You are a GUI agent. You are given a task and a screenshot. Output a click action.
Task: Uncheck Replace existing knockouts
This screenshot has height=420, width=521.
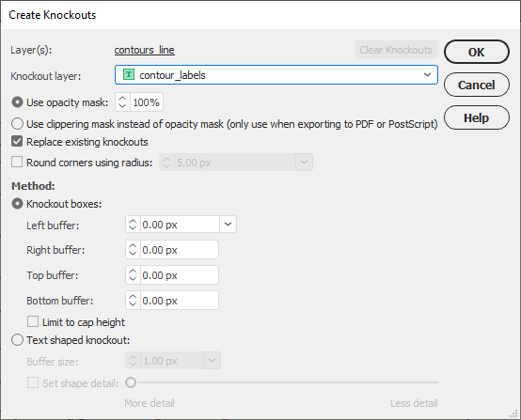pos(17,142)
